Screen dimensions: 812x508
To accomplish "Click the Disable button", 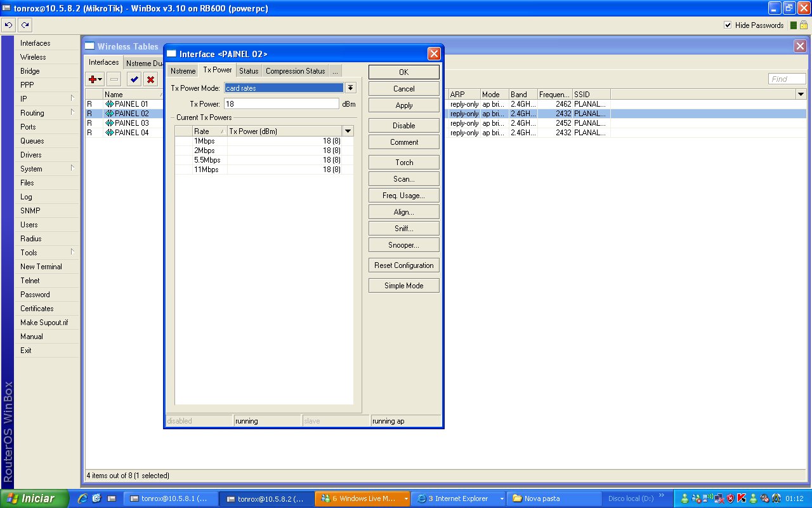I will (404, 125).
